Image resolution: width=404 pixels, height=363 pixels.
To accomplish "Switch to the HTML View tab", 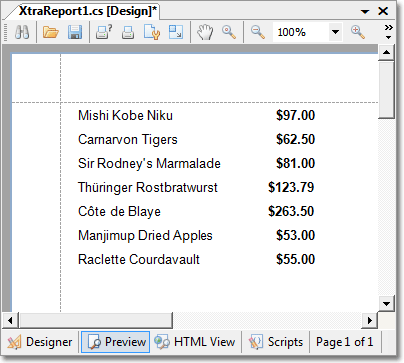I will (195, 342).
